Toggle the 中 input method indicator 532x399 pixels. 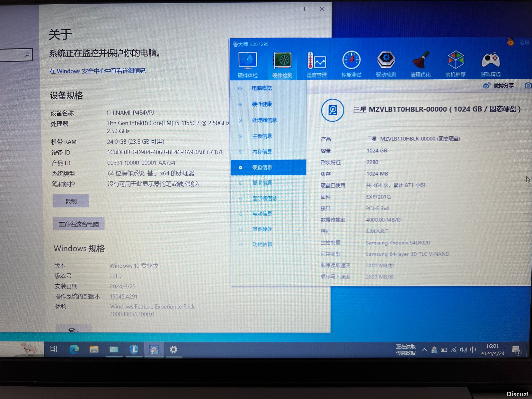(473, 349)
